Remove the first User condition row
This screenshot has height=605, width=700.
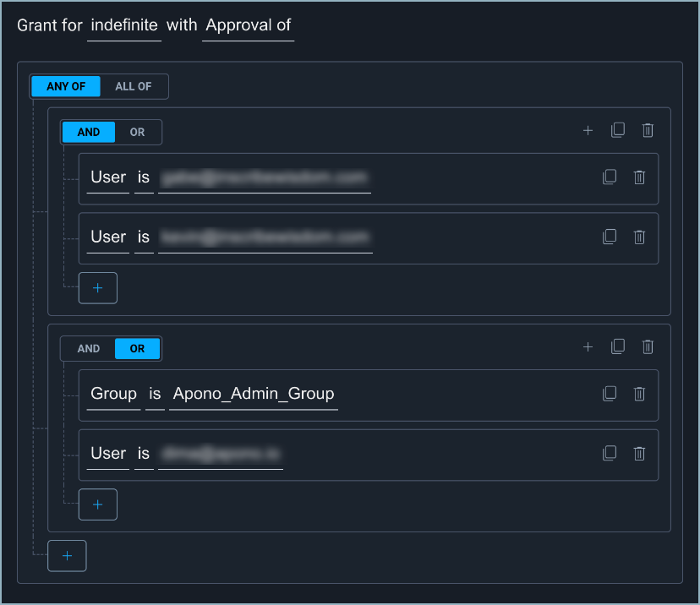tap(639, 177)
